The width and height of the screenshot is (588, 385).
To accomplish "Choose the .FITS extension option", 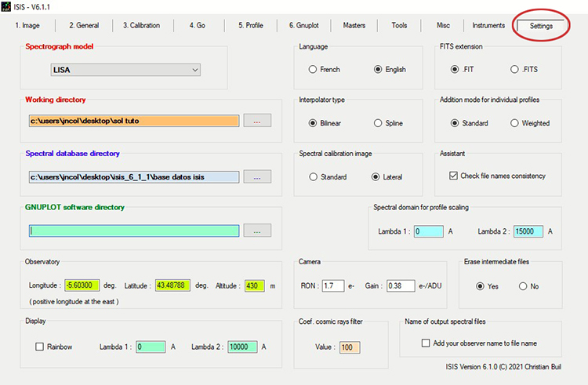I will point(515,70).
